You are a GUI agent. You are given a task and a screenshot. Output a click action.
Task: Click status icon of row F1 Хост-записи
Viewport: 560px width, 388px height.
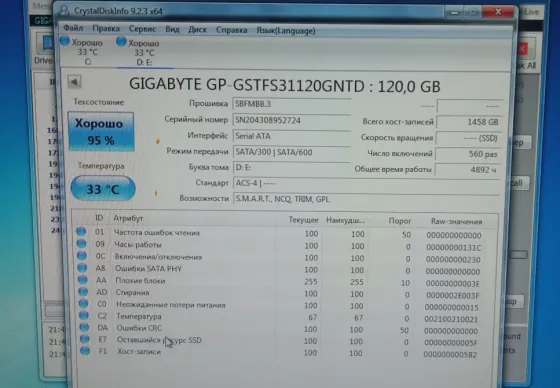[85, 350]
